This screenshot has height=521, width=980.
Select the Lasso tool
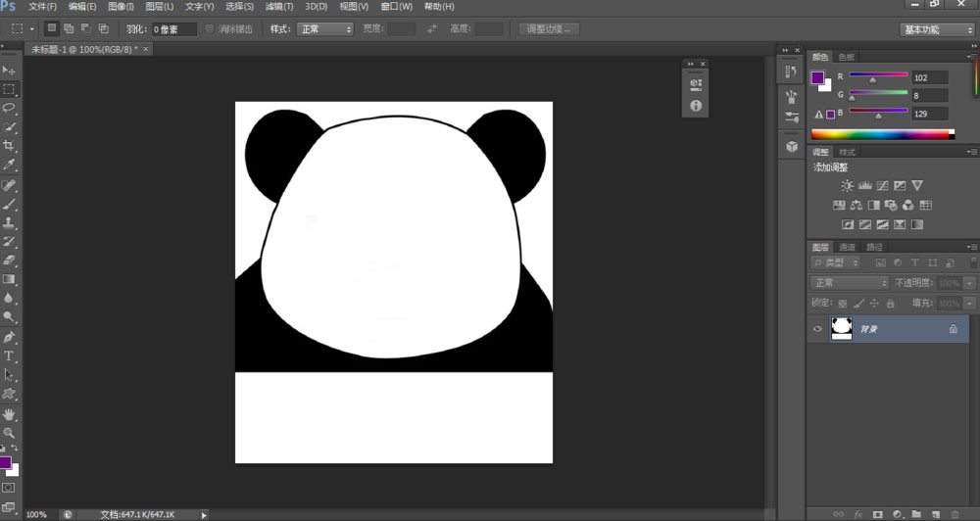[9, 108]
